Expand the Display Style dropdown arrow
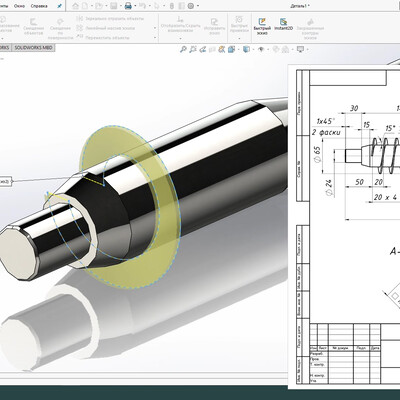The width and height of the screenshot is (400, 400). click(x=253, y=49)
